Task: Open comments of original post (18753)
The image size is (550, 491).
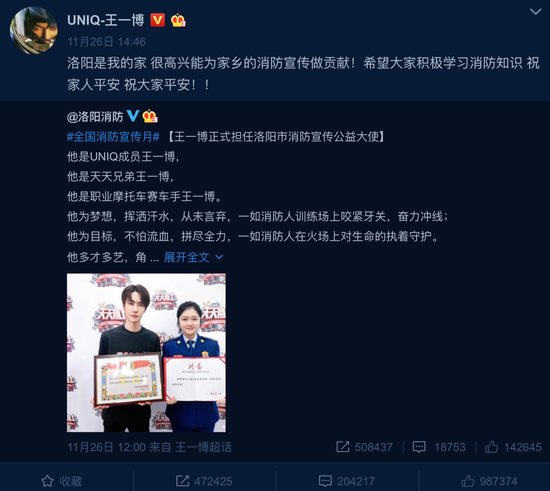Action: [439, 447]
